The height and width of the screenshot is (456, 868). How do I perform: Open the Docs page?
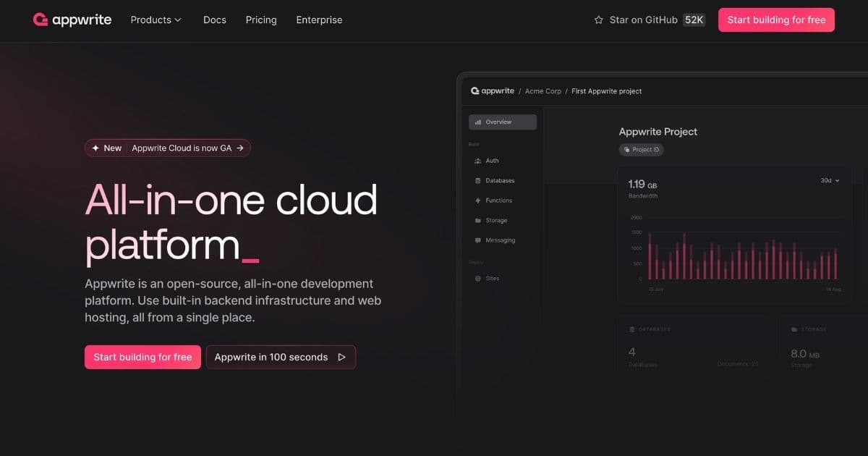[x=214, y=20]
